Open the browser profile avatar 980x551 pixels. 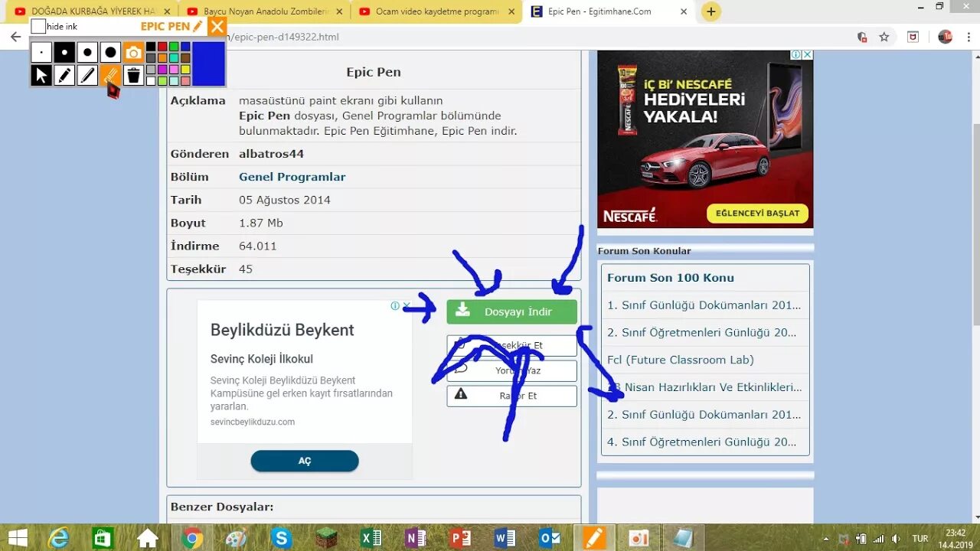point(945,37)
